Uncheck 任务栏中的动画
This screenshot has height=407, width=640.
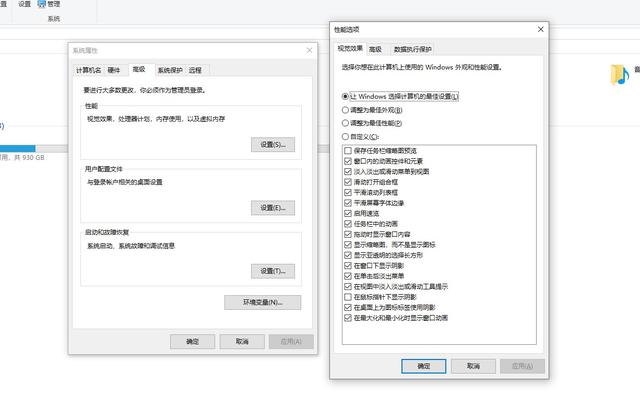click(x=348, y=224)
